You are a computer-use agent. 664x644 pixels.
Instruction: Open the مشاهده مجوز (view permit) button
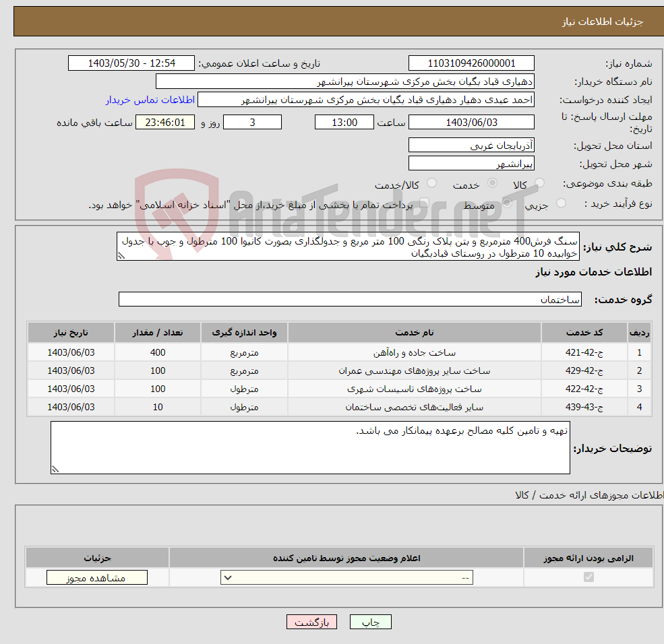[x=96, y=577]
